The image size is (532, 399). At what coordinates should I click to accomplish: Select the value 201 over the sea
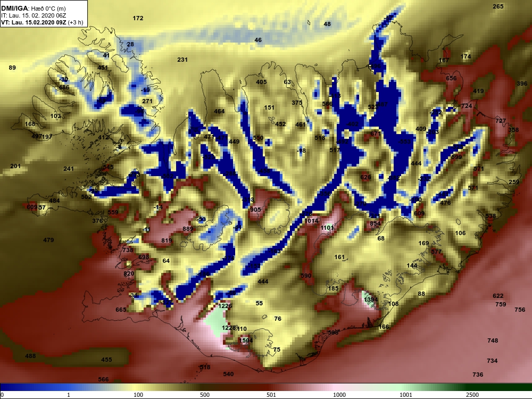click(15, 166)
